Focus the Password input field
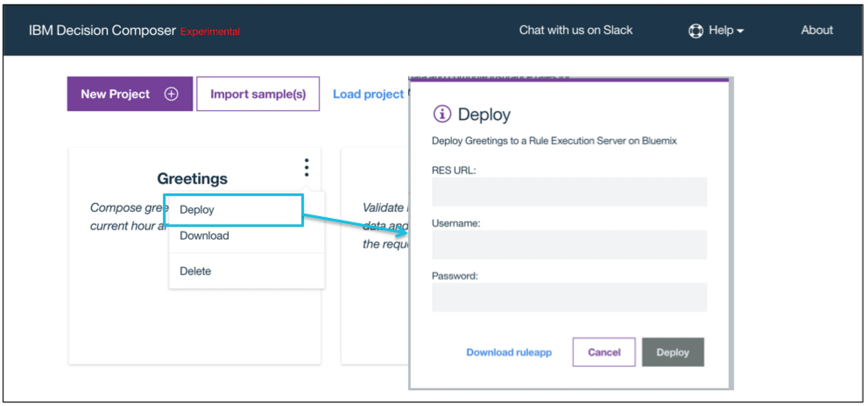 569,297
